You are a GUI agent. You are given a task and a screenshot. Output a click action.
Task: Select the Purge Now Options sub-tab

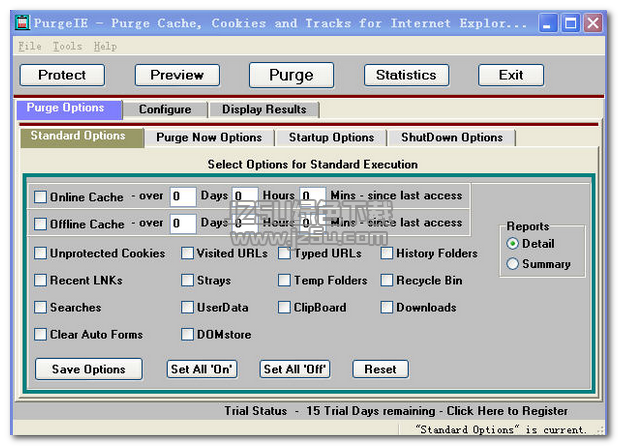[209, 138]
